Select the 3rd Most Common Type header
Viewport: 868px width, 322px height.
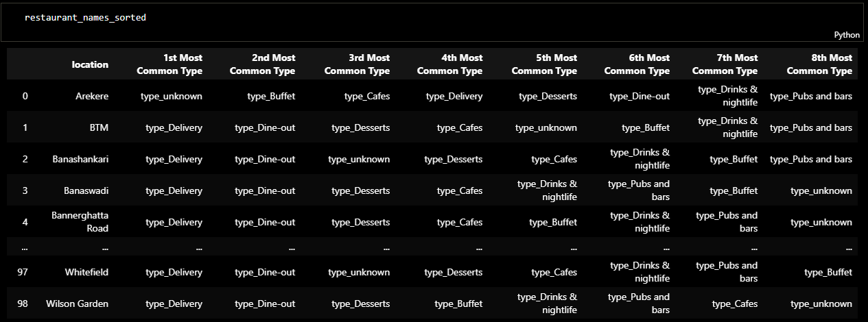point(357,64)
